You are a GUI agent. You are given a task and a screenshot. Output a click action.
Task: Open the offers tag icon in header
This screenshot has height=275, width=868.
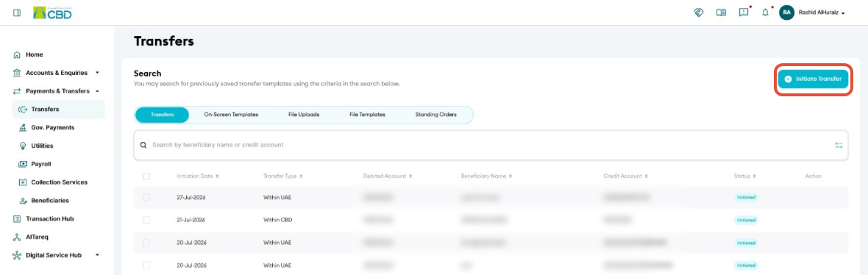[x=699, y=12]
